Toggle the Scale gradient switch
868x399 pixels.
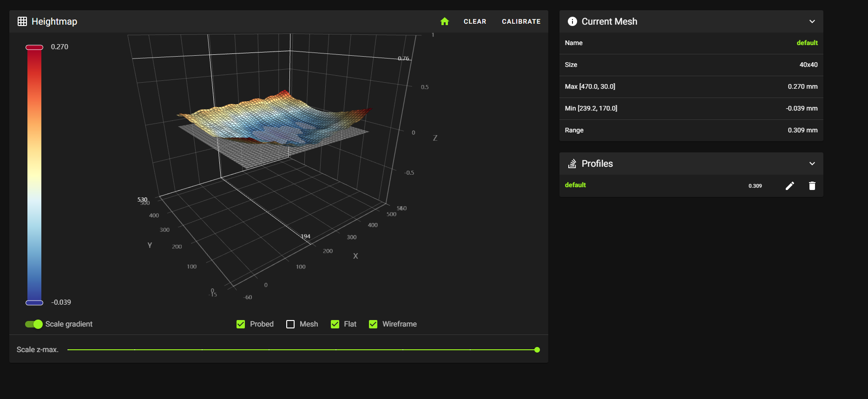tap(34, 324)
